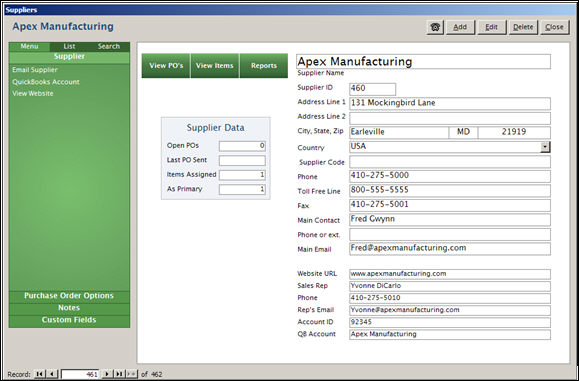Expand the Notes section
This screenshot has height=381, width=579.
point(69,308)
